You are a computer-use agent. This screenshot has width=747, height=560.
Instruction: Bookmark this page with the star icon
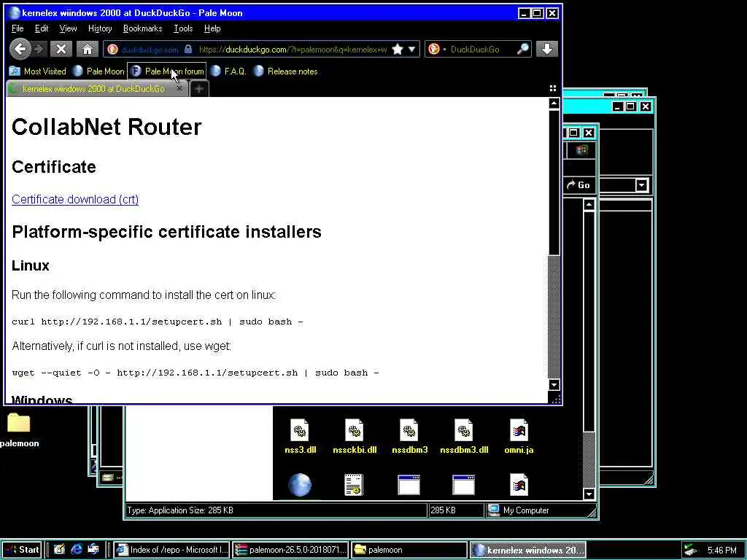tap(398, 49)
